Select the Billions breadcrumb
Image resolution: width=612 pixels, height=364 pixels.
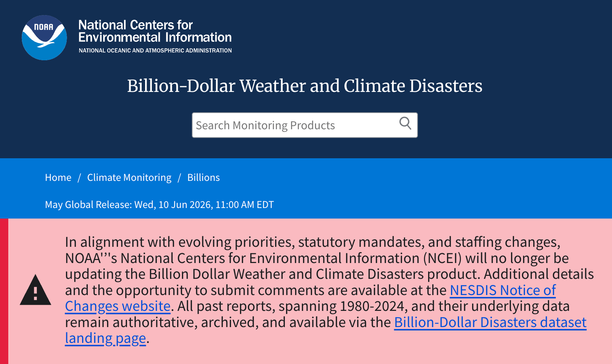point(203,177)
